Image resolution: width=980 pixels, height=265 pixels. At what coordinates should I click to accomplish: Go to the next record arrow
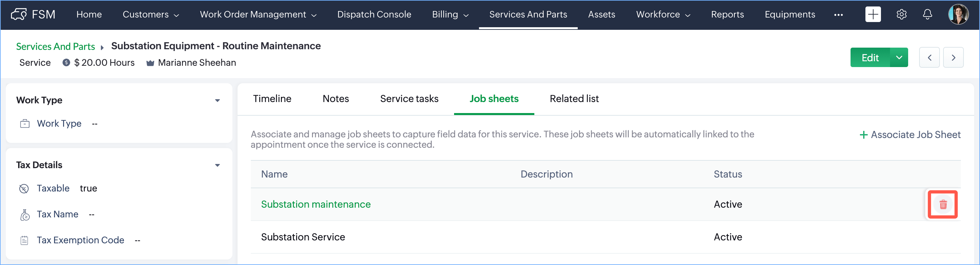coord(953,57)
